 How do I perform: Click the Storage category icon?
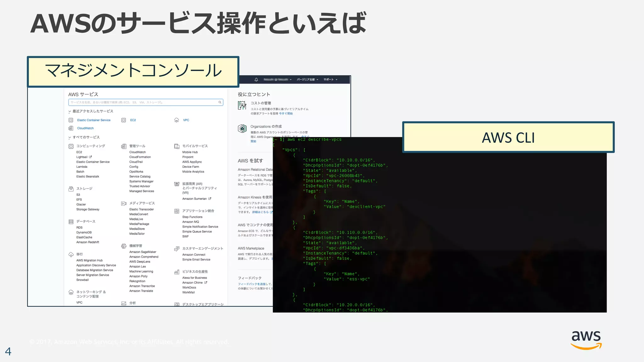point(71,189)
